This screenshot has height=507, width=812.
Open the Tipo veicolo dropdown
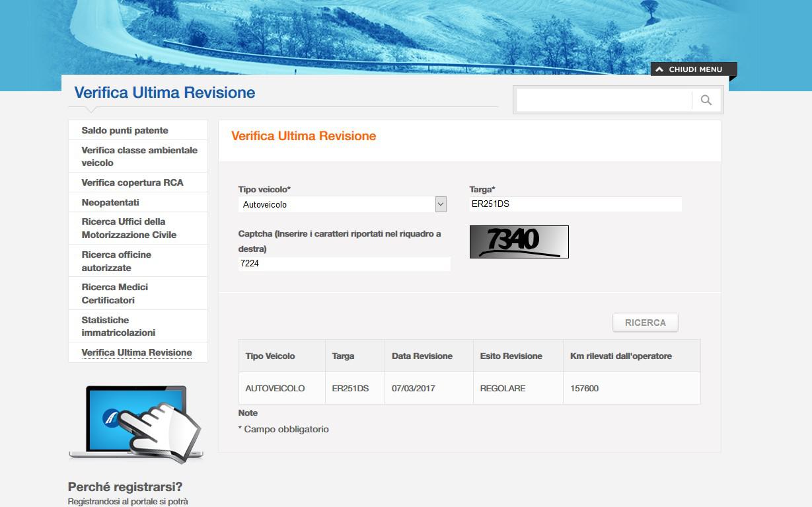(342, 205)
